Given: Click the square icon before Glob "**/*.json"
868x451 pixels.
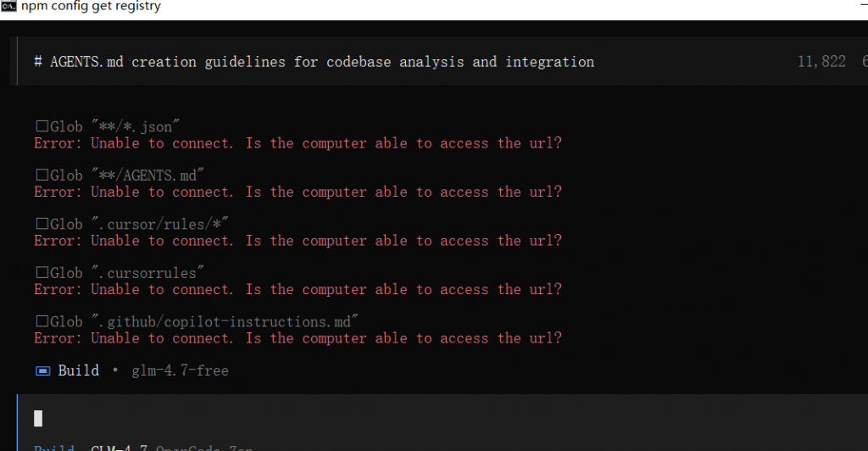Looking at the screenshot, I should coord(41,127).
